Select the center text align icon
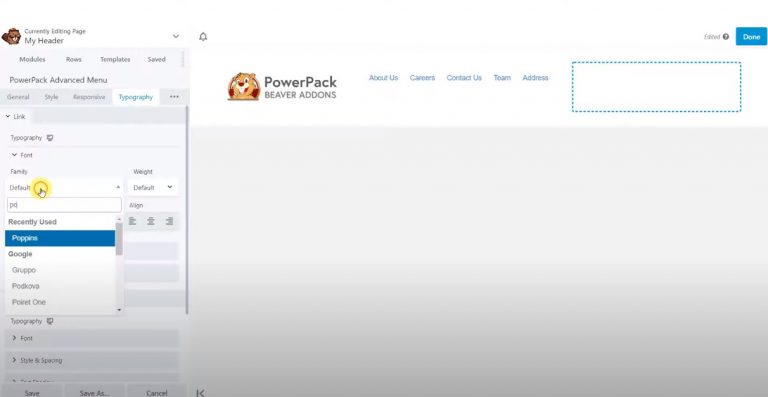The height and width of the screenshot is (397, 768). (x=151, y=221)
